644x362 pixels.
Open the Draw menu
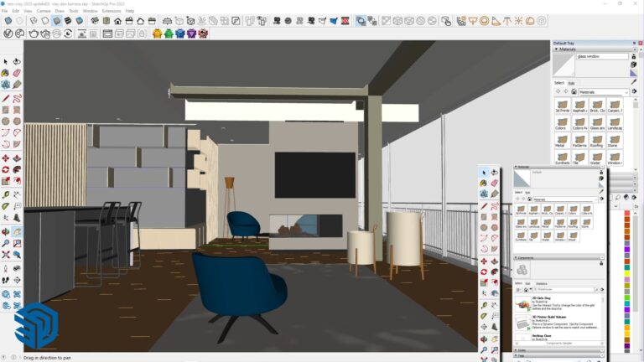pos(60,11)
